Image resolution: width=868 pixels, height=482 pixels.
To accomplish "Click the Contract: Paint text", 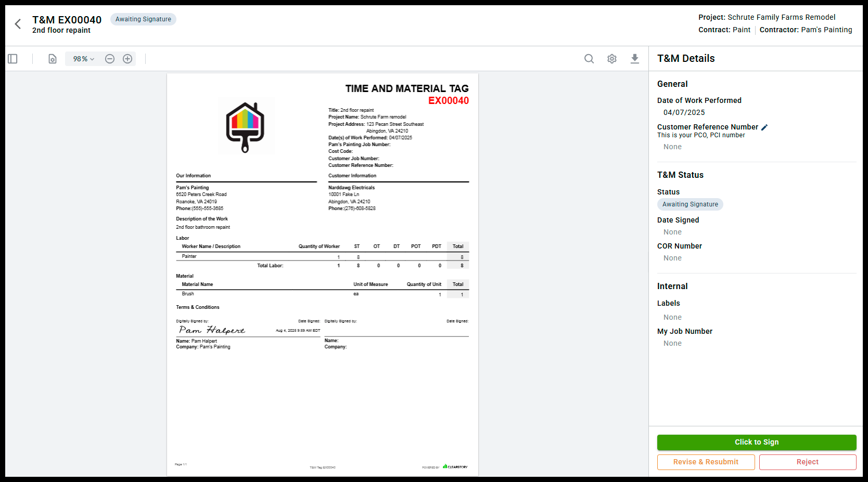I will pos(724,30).
